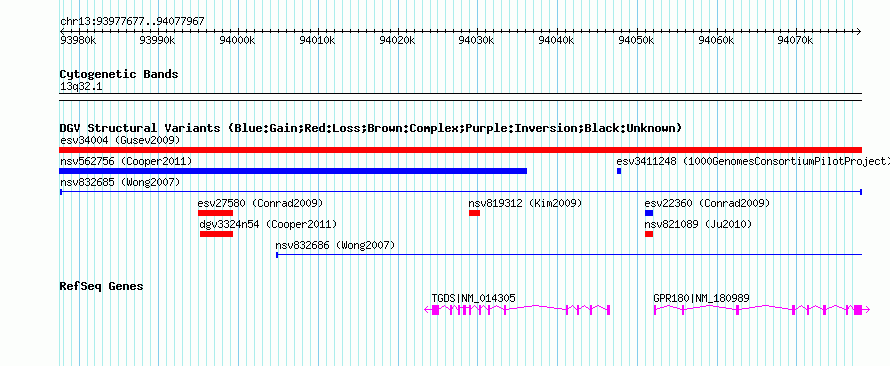Click the 94020k ruler tick label
Viewport: 890px width, 366px height.
(397, 41)
